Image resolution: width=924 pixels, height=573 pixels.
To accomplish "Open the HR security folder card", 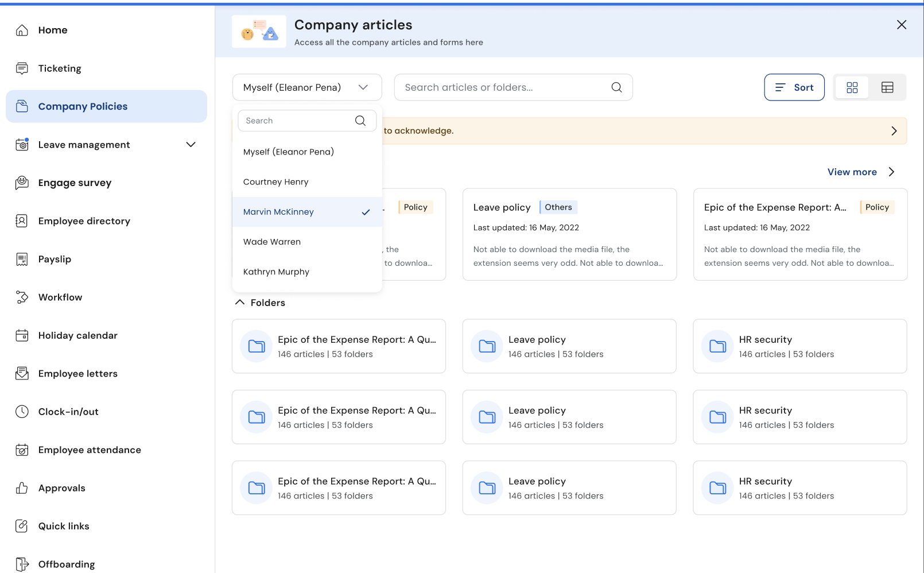I will [799, 346].
